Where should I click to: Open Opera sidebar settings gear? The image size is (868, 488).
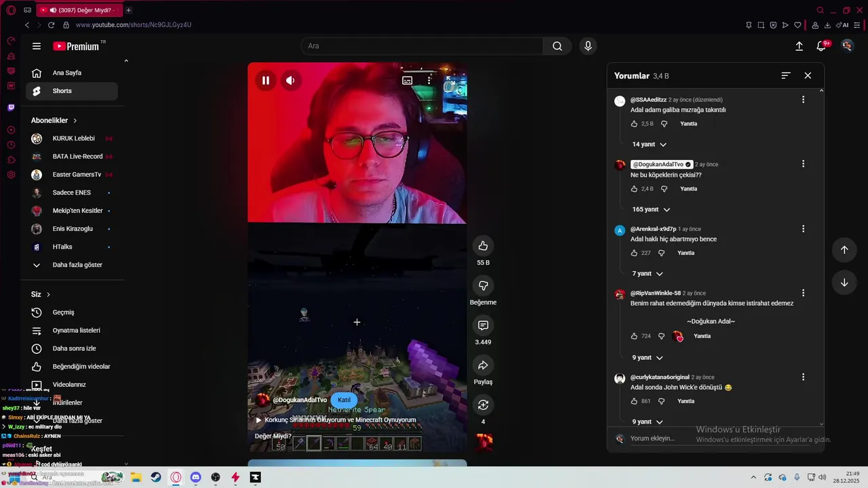11,175
